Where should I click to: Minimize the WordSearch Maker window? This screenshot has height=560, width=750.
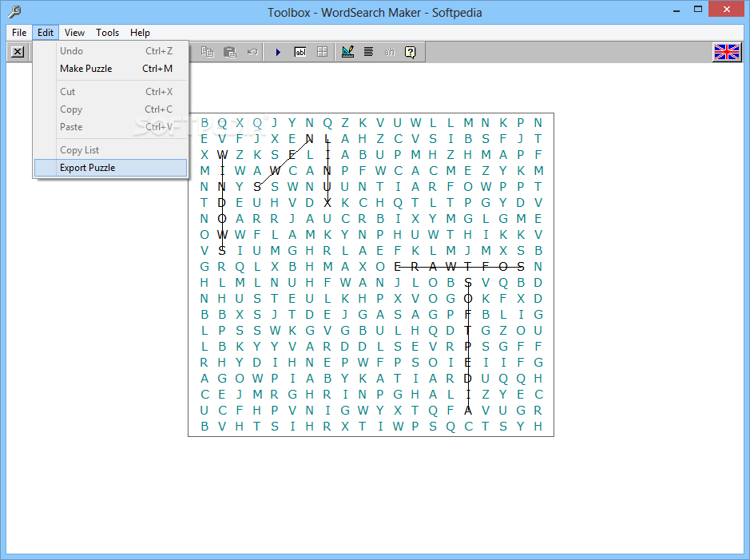point(677,10)
